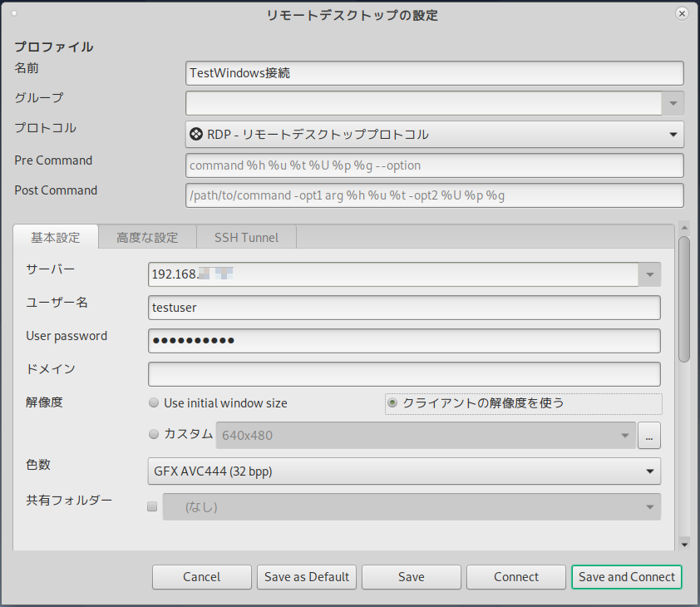Expand the グループ dropdown arrow
This screenshot has height=607, width=700.
(673, 103)
